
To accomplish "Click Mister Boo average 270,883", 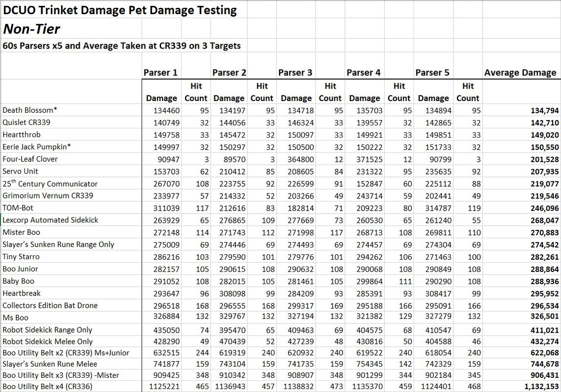I will pyautogui.click(x=544, y=232).
